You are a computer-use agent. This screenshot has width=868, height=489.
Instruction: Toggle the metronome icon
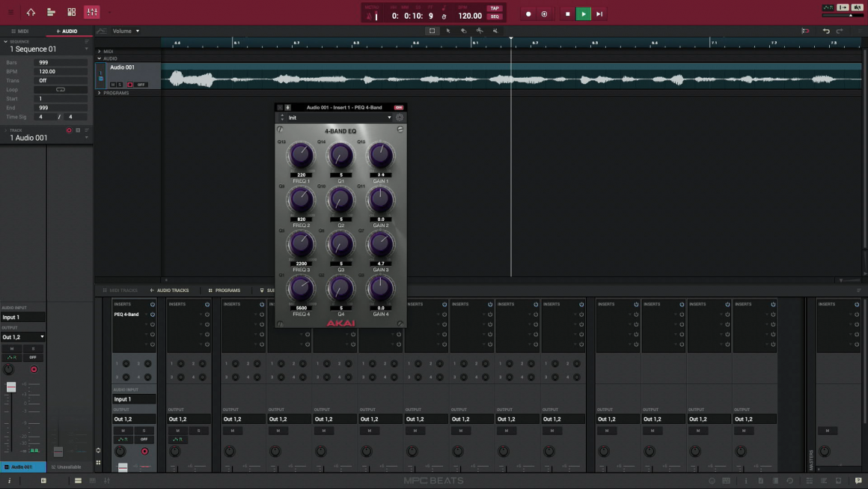(370, 16)
